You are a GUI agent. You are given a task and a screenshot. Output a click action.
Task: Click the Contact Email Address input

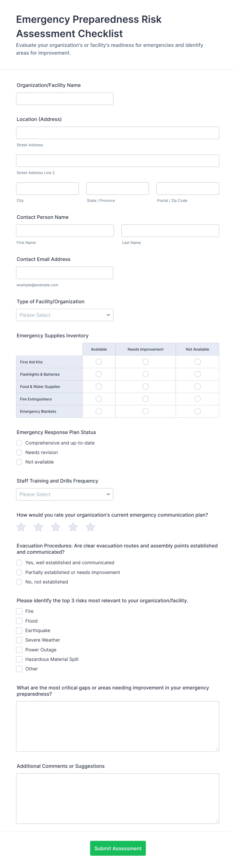click(64, 273)
